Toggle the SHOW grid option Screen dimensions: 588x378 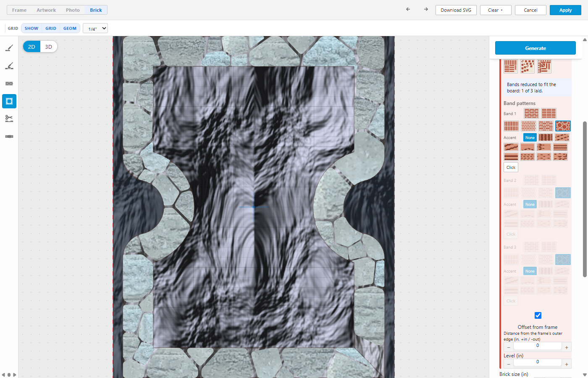[31, 28]
